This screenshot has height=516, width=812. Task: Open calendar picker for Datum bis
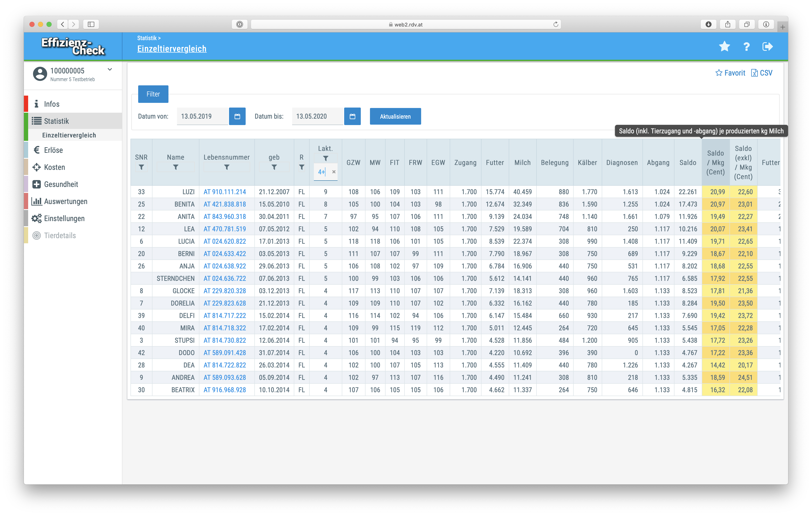click(x=352, y=117)
